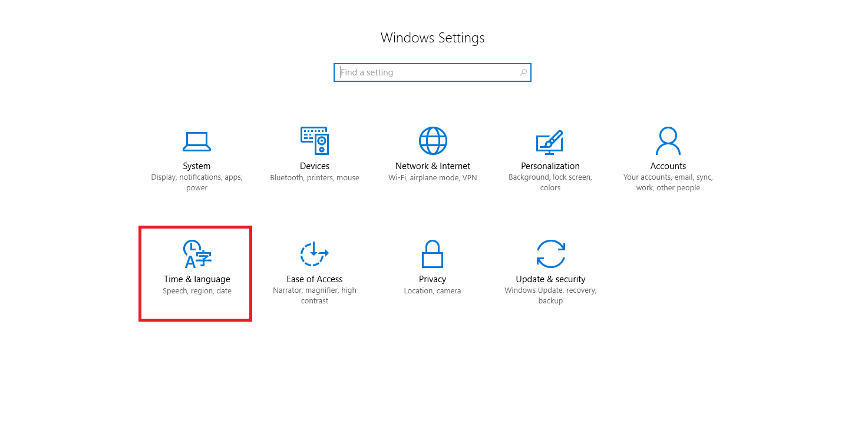Open the Personalization paintbrush icon
Image resolution: width=868 pixels, height=443 pixels.
pos(550,141)
